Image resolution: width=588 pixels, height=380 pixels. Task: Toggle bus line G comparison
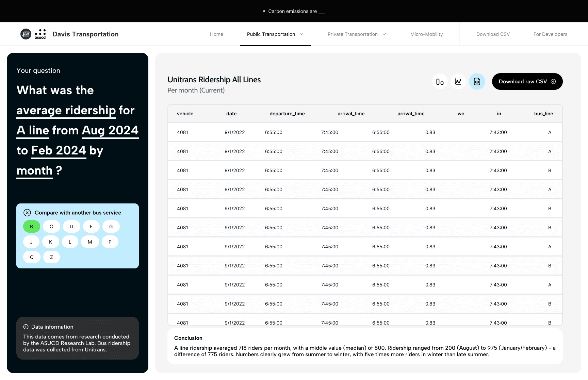111,227
